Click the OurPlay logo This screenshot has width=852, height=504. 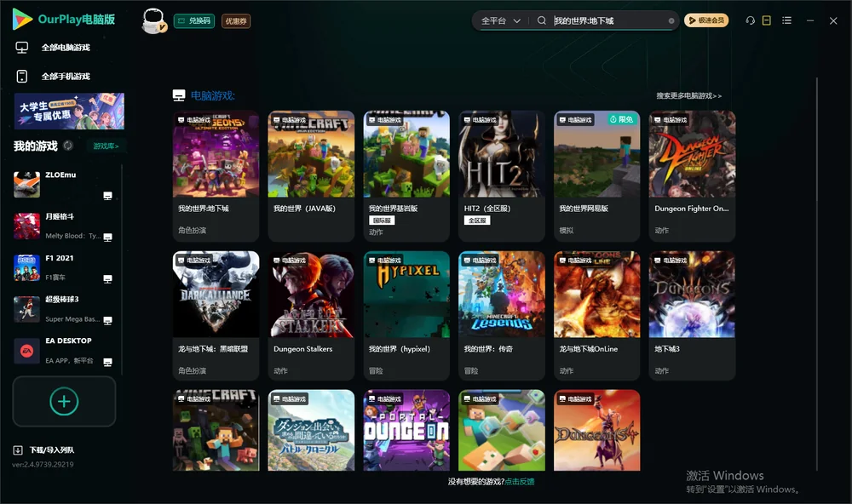[64, 20]
